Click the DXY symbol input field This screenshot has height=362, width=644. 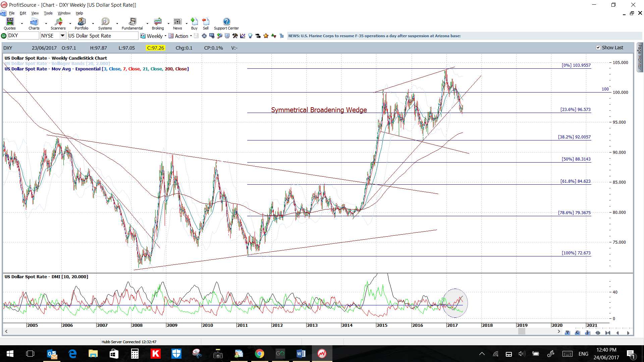[23, 36]
